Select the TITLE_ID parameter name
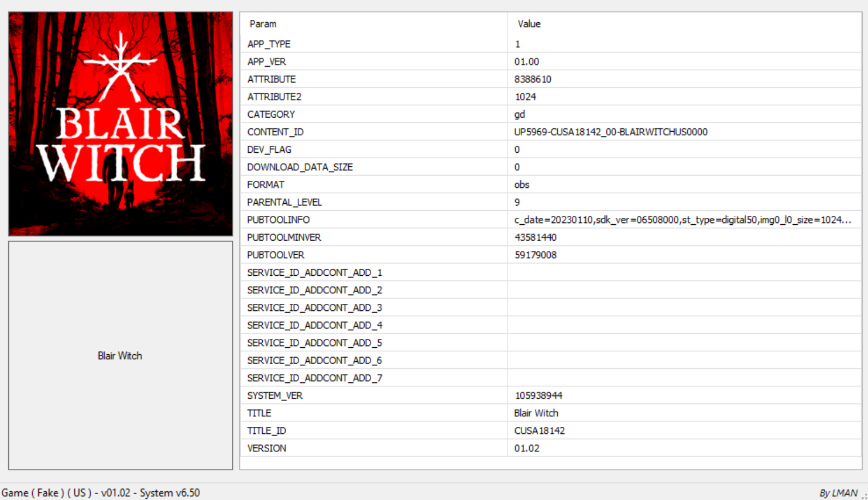This screenshot has height=500, width=868. point(266,430)
